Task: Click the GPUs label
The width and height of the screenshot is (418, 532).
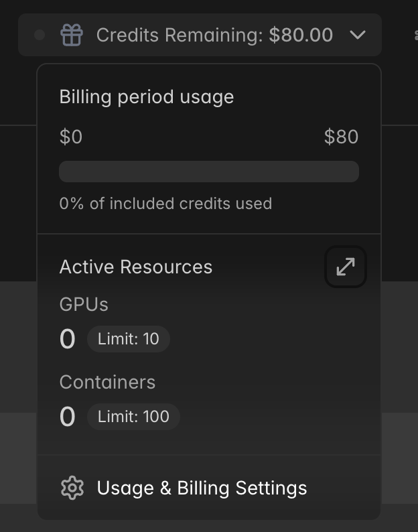Action: 84,304
